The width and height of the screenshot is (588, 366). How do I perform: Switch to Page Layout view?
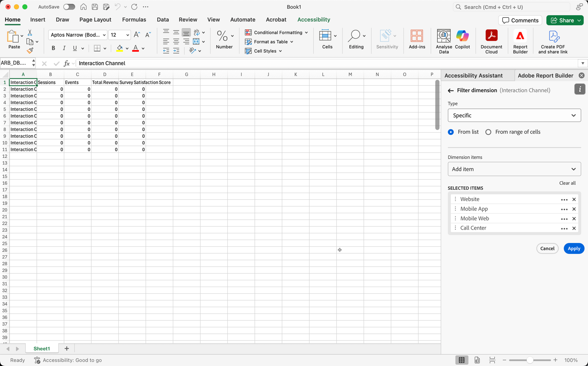pyautogui.click(x=477, y=360)
